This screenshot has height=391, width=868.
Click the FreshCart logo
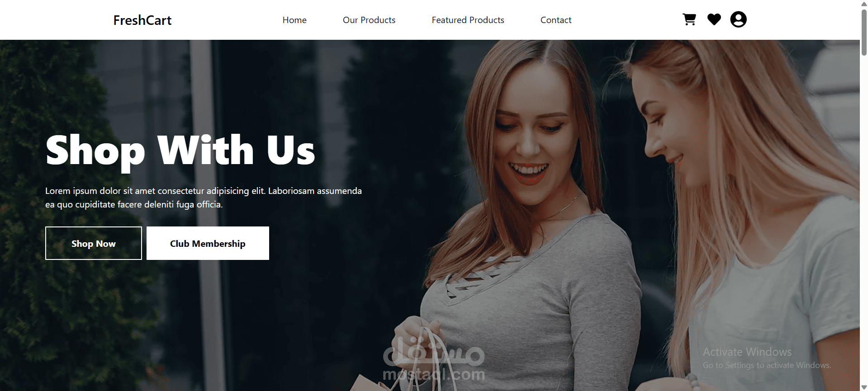click(142, 20)
